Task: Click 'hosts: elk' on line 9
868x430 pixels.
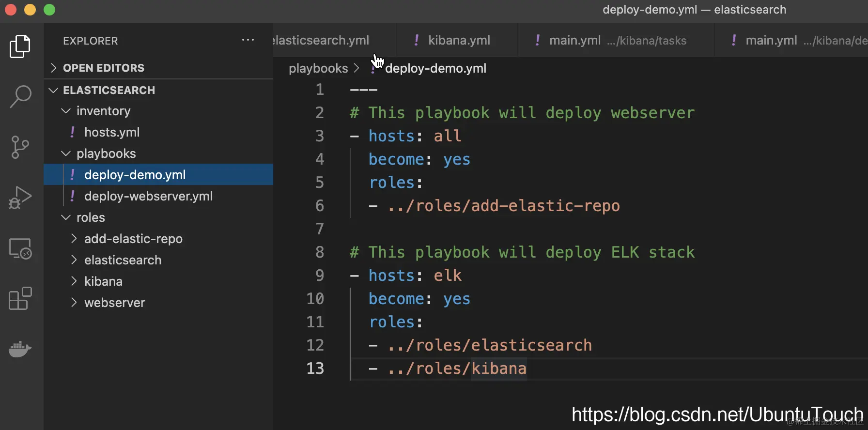Action: (x=415, y=276)
